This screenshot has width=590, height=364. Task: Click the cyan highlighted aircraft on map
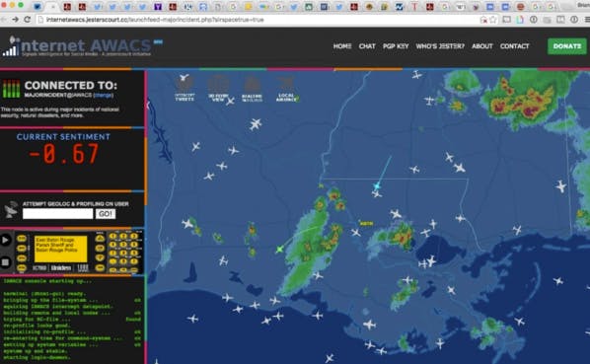pyautogui.click(x=377, y=185)
